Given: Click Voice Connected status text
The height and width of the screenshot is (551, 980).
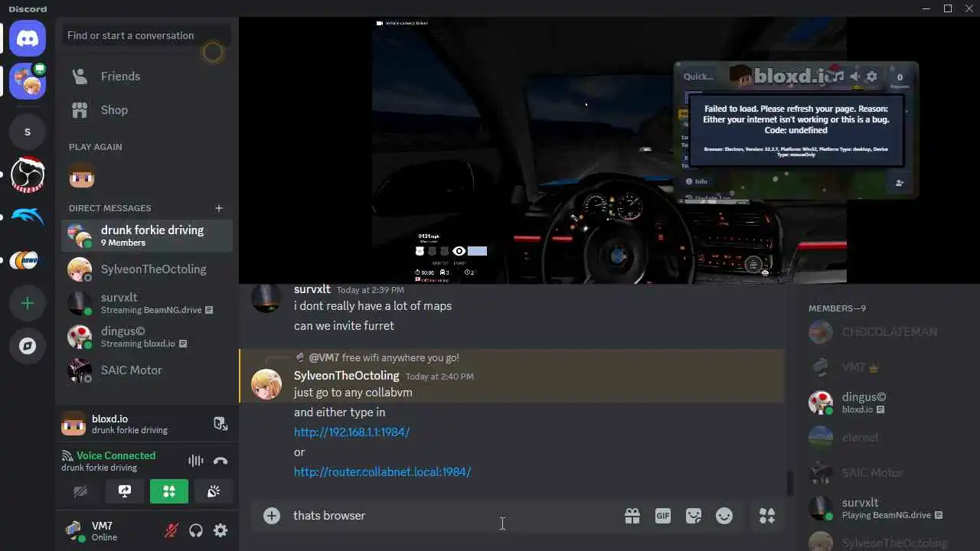Looking at the screenshot, I should [116, 455].
